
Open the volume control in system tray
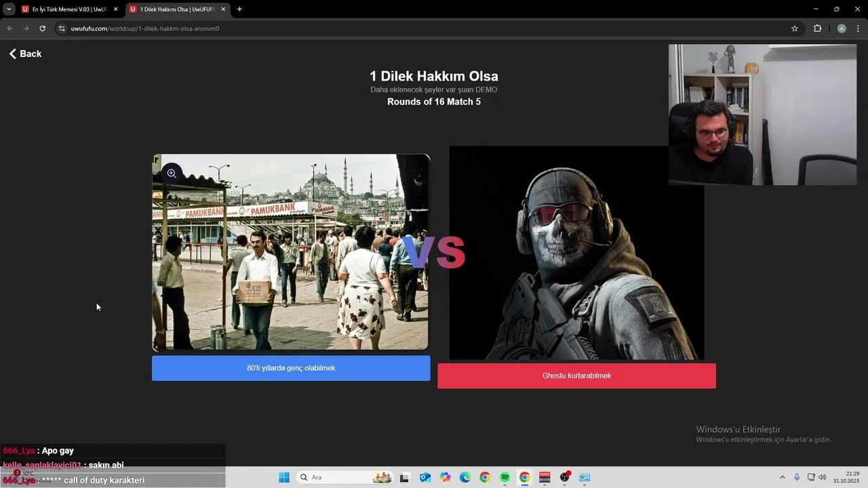[823, 477]
